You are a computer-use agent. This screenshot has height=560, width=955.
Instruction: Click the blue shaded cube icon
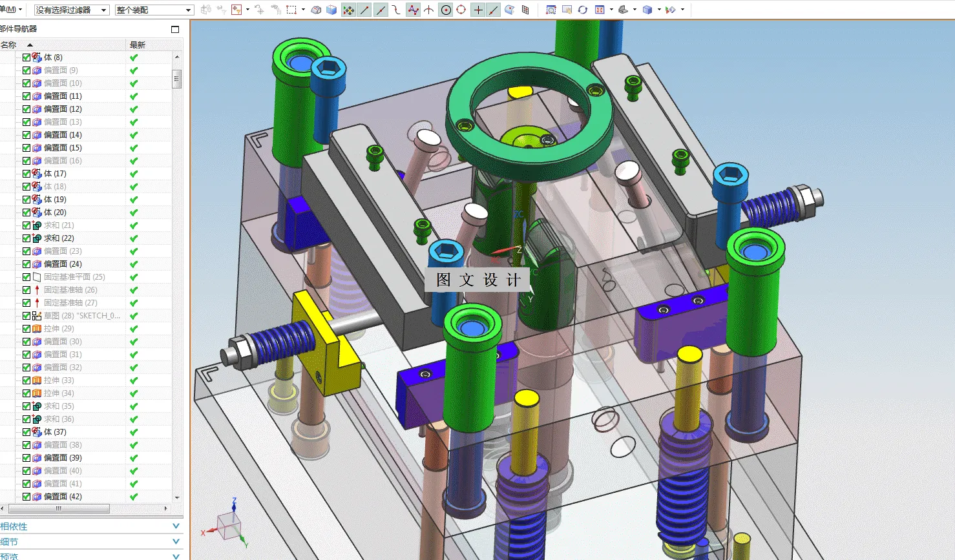click(x=331, y=10)
